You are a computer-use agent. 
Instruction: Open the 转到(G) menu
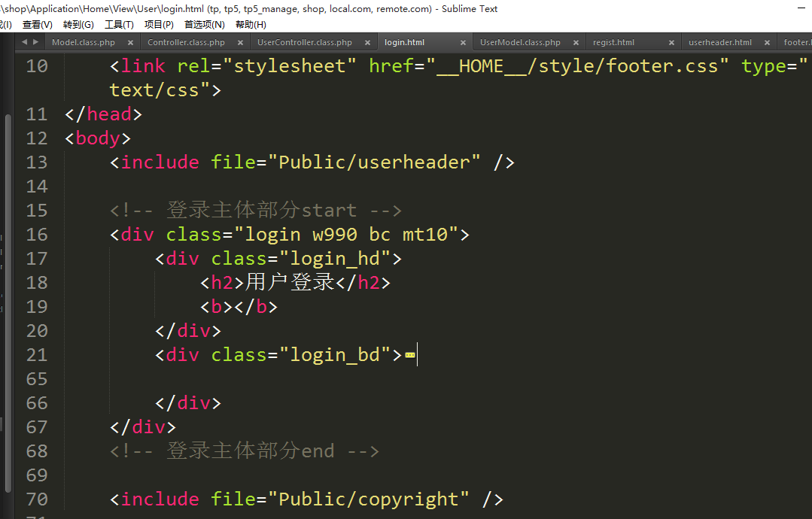click(78, 24)
